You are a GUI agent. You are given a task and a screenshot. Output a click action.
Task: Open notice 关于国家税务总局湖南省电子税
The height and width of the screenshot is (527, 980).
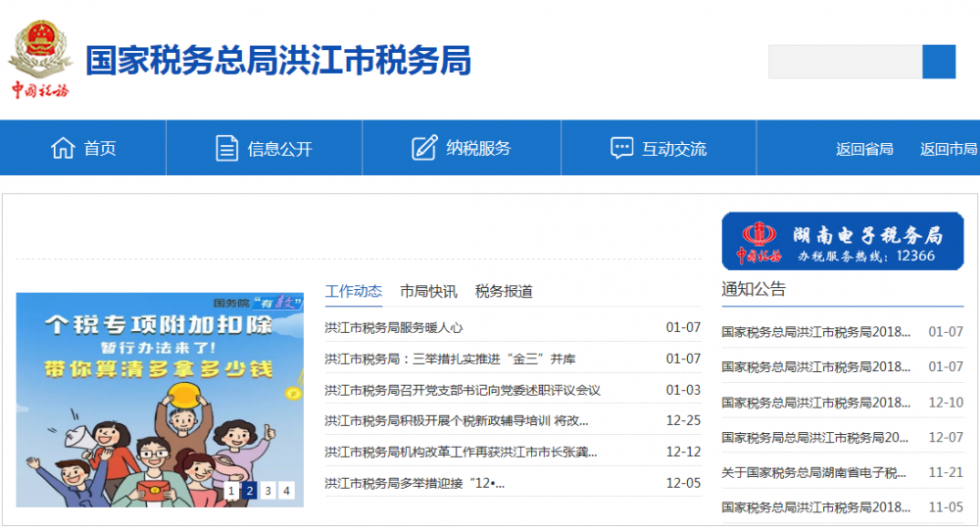(x=815, y=472)
